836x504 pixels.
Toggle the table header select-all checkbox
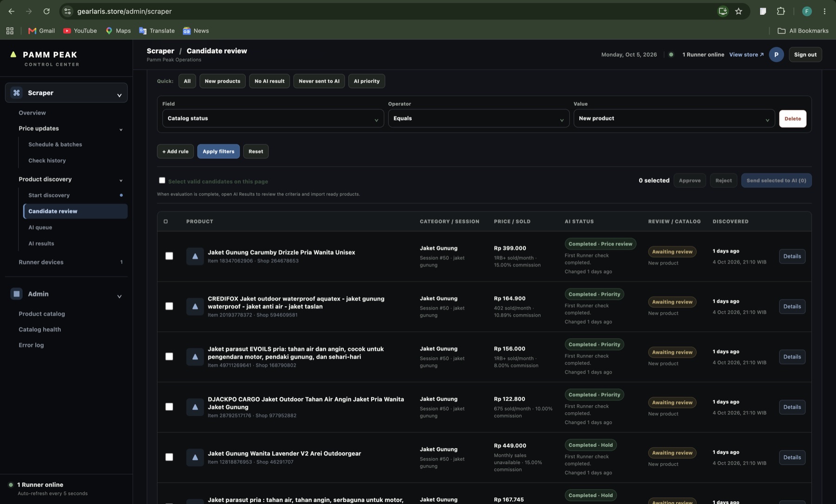166,221
